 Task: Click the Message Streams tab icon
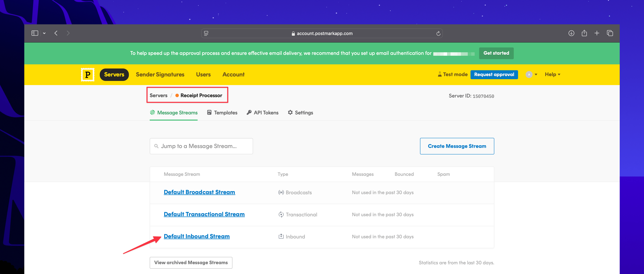pyautogui.click(x=152, y=112)
